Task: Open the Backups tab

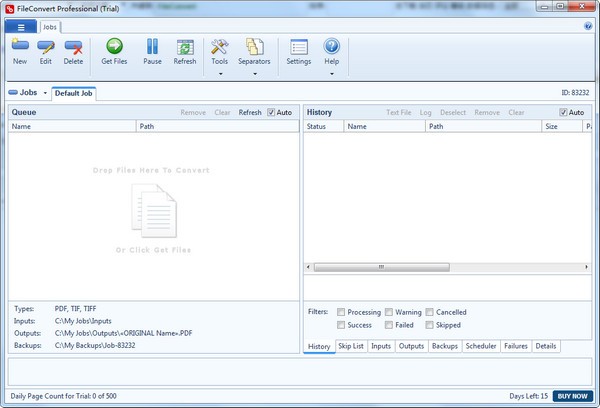Action: [445, 346]
